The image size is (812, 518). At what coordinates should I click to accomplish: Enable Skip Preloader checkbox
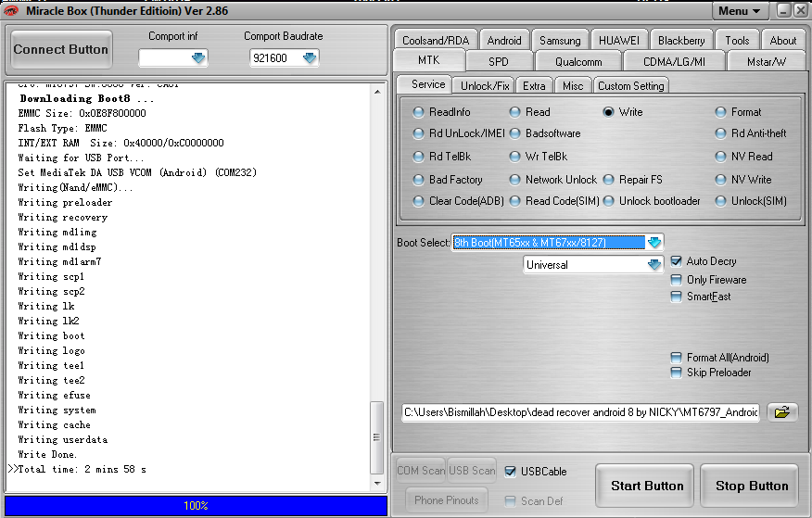(x=676, y=373)
